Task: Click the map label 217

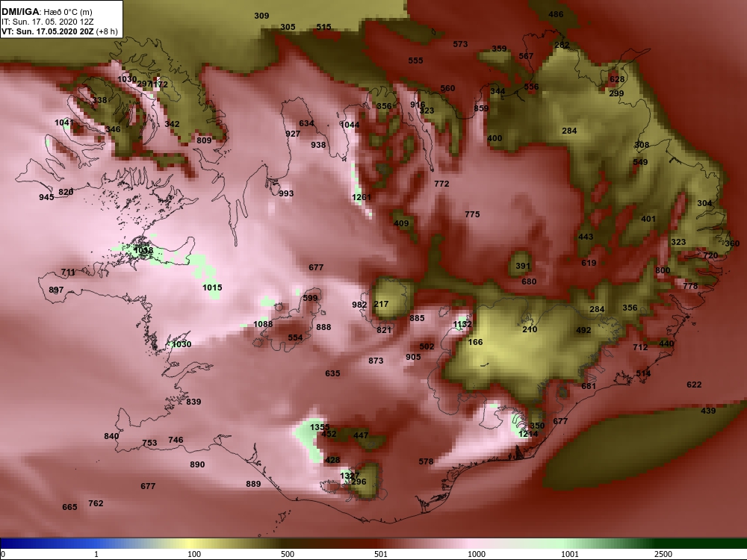Action: pyautogui.click(x=381, y=304)
